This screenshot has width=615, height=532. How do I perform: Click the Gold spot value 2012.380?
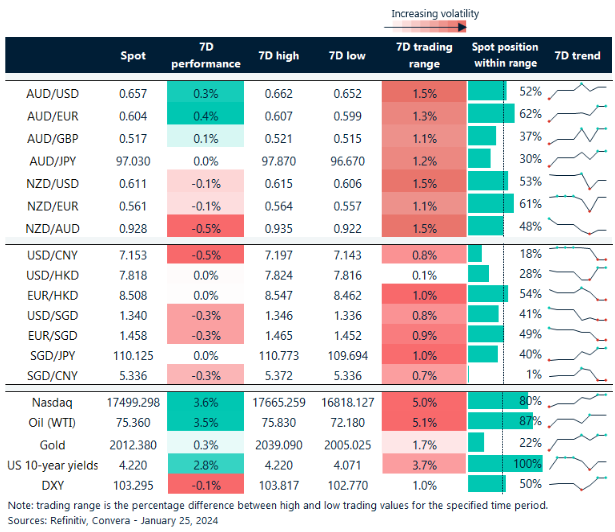pos(130,443)
